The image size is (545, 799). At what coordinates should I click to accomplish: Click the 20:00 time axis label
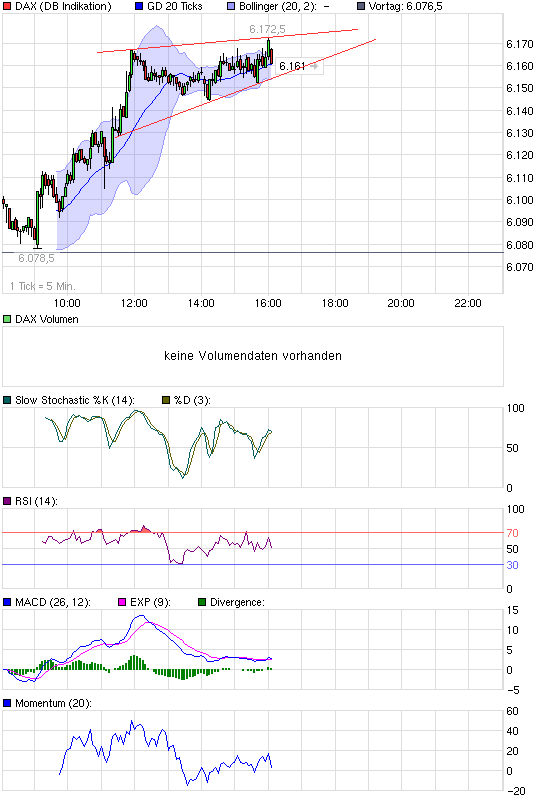[x=401, y=303]
